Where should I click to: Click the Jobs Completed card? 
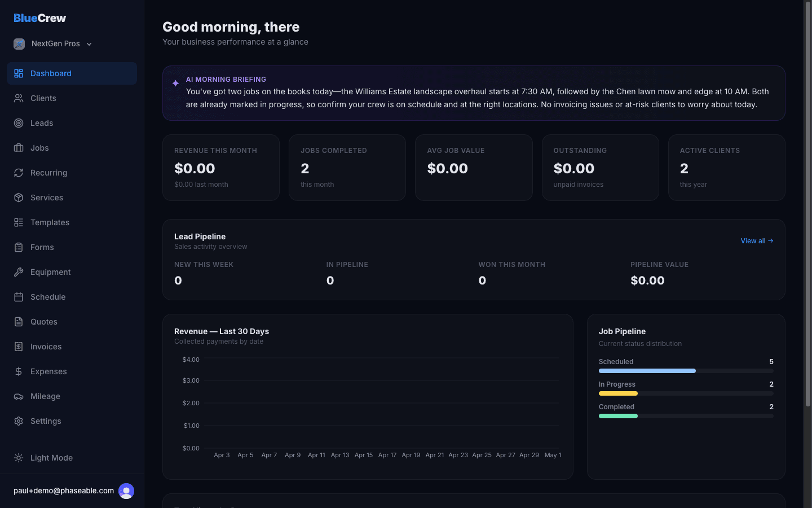click(x=347, y=168)
